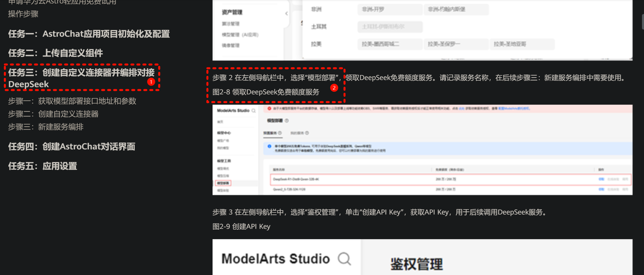The image size is (644, 275).
Task: Click the large 鉴权管理 heading in screenshot
Action: click(417, 264)
